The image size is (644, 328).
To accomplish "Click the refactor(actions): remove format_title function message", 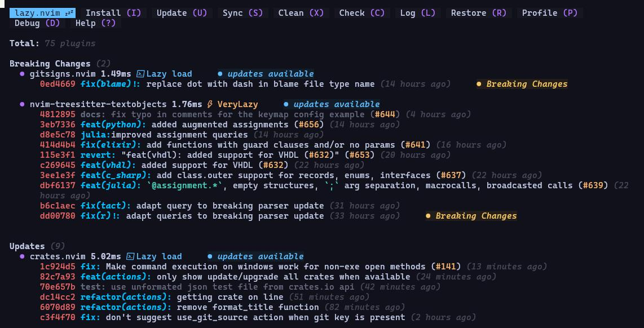I will (x=248, y=307).
